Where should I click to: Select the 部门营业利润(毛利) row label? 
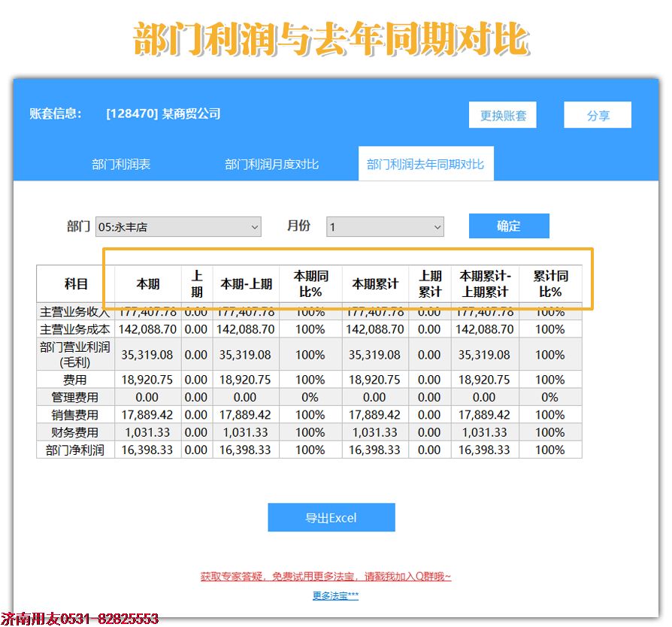tap(75, 354)
